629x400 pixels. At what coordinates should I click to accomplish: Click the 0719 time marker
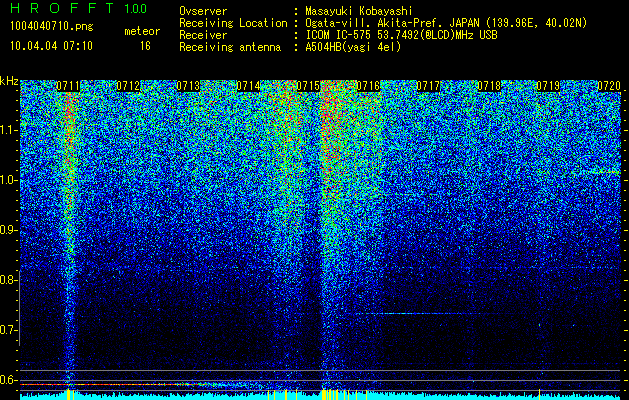pyautogui.click(x=548, y=86)
